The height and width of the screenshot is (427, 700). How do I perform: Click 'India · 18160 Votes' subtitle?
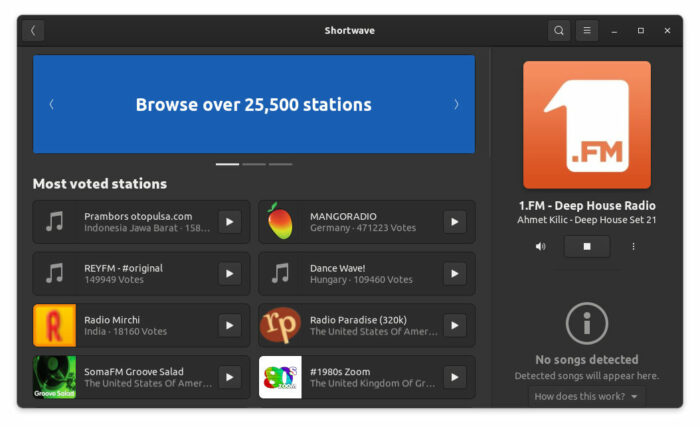[125, 331]
